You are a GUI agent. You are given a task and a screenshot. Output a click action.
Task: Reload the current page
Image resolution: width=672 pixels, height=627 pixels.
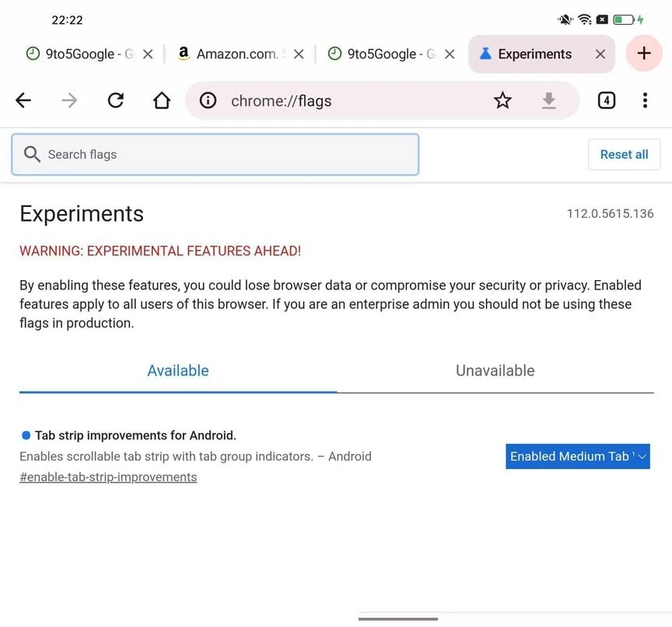[116, 100]
